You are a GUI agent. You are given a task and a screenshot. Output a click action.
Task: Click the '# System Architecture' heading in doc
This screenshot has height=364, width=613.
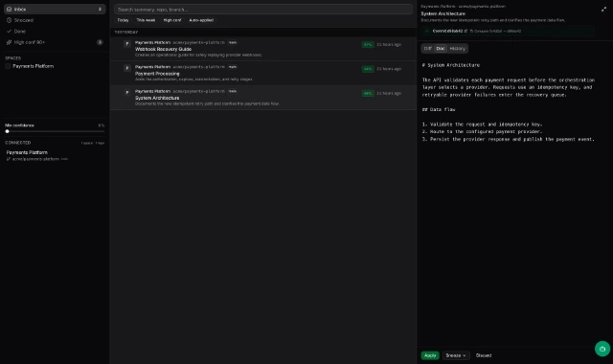pyautogui.click(x=451, y=65)
